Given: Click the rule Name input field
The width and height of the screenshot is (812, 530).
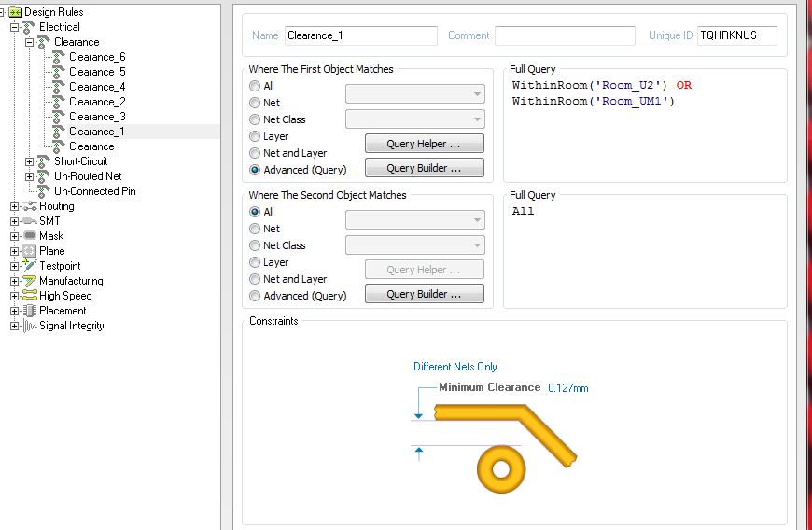Looking at the screenshot, I should 360,35.
